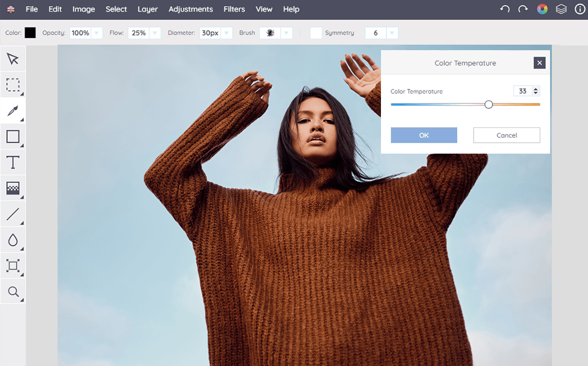Open the Image menu
The image size is (588, 366).
84,9
